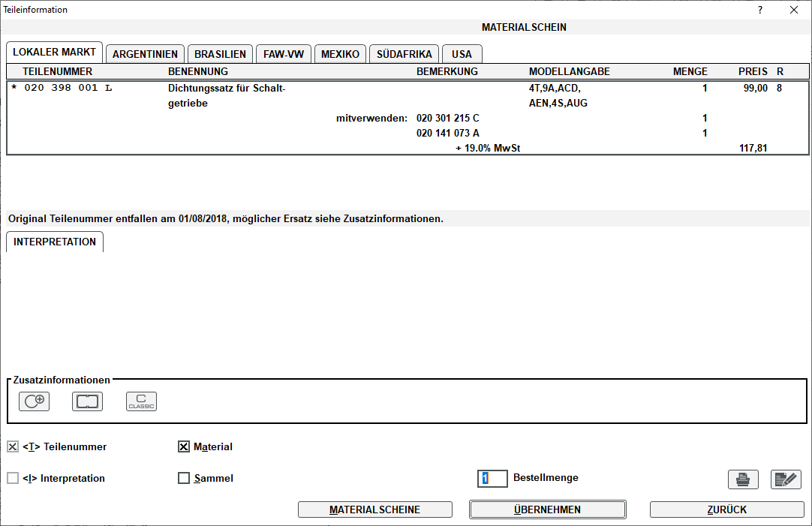Viewport: 812px width, 526px height.
Task: Click the Bestellmenge quantity input field
Action: point(492,478)
